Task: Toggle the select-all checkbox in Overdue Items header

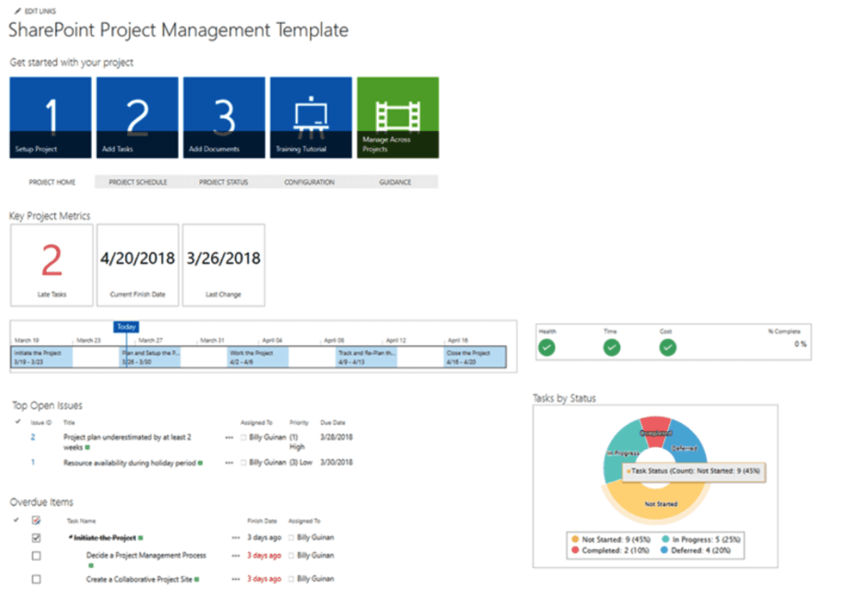Action: (37, 520)
